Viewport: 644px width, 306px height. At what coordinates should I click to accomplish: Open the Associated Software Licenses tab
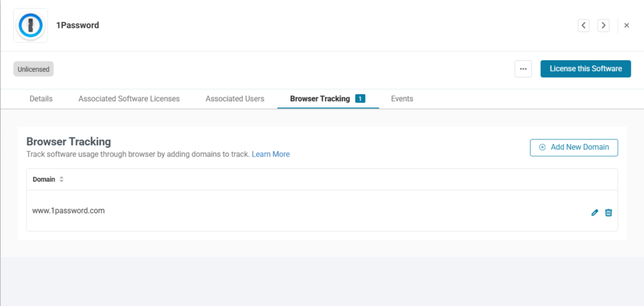(x=129, y=99)
